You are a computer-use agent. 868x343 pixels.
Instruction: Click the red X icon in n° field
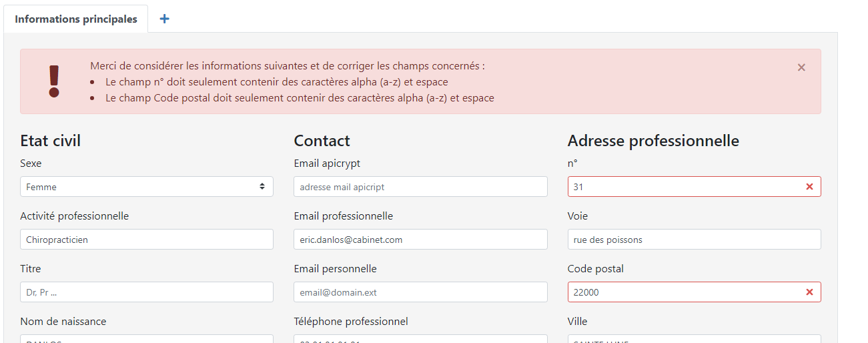pyautogui.click(x=809, y=187)
